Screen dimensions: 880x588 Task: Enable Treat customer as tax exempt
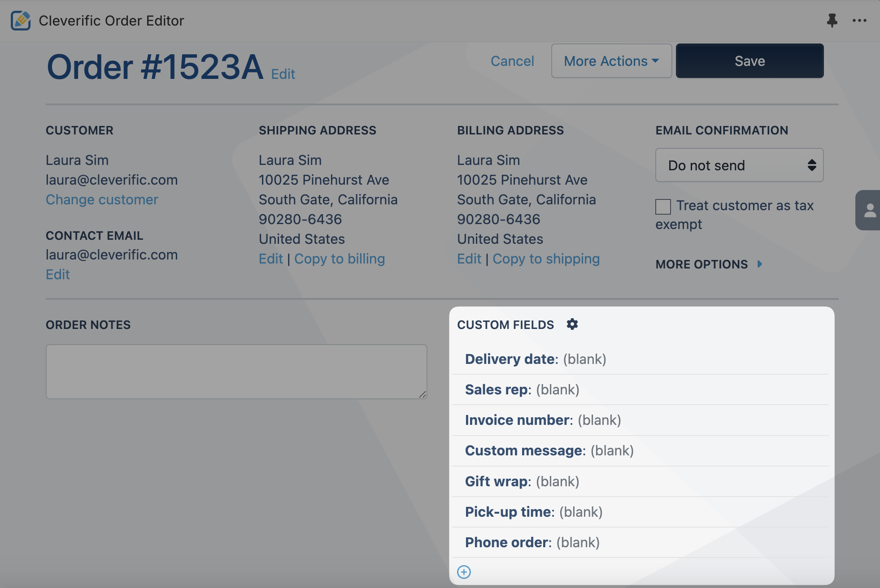(663, 207)
